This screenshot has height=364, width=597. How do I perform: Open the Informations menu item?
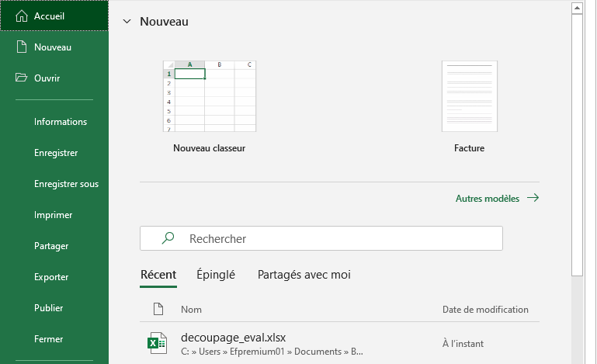[x=61, y=122]
